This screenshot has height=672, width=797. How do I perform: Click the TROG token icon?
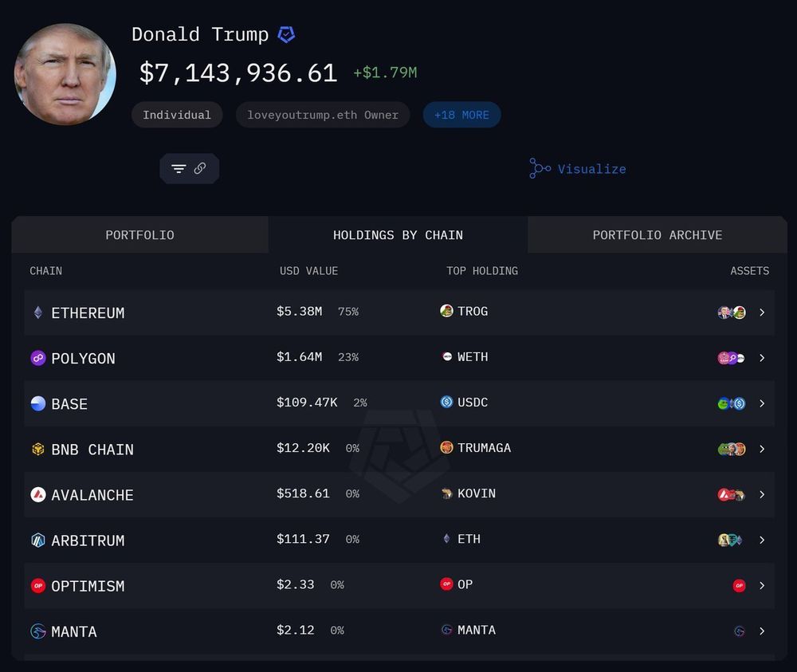coord(446,311)
